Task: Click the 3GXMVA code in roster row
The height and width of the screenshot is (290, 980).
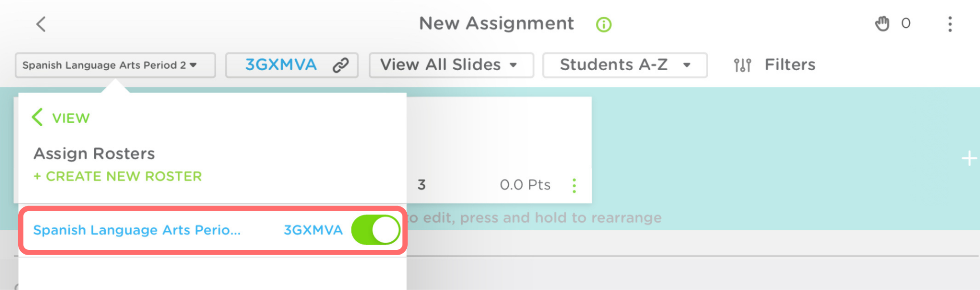Action: 313,230
